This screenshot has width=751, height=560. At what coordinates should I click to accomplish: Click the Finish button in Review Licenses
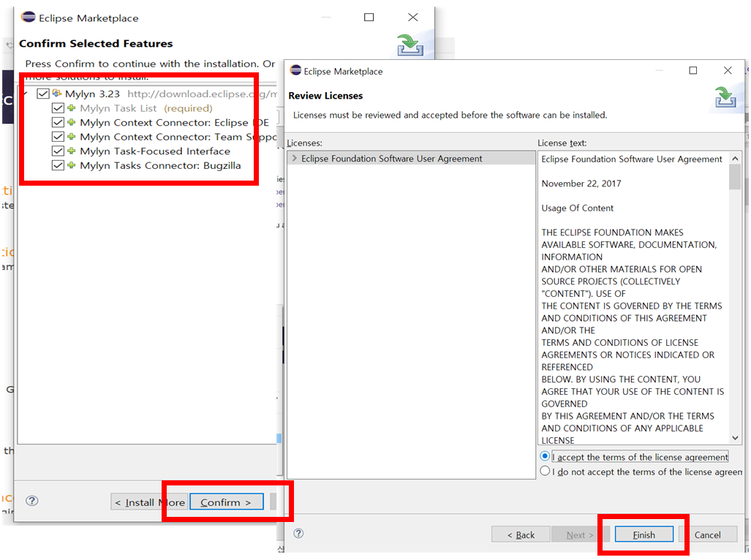644,534
